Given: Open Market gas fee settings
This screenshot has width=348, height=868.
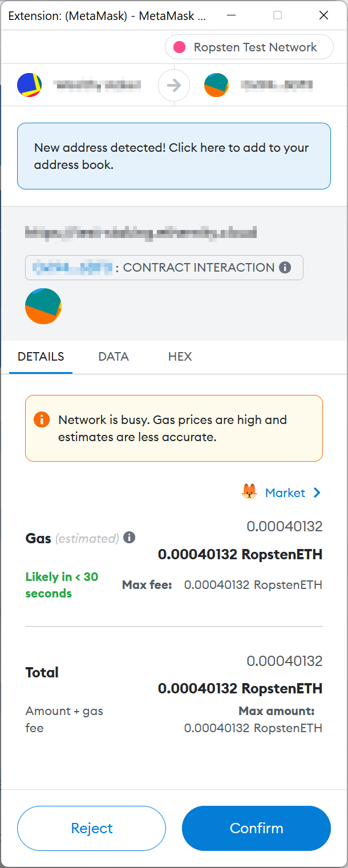Looking at the screenshot, I should (x=285, y=492).
